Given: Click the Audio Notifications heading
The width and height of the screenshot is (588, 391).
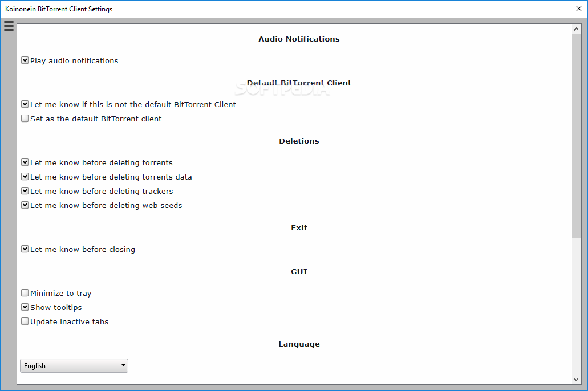Looking at the screenshot, I should coord(299,39).
